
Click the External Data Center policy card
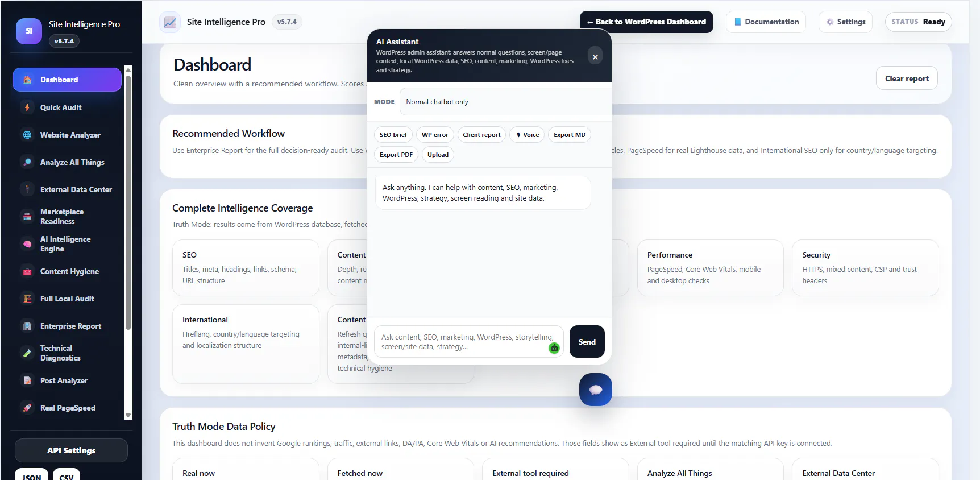tap(865, 470)
